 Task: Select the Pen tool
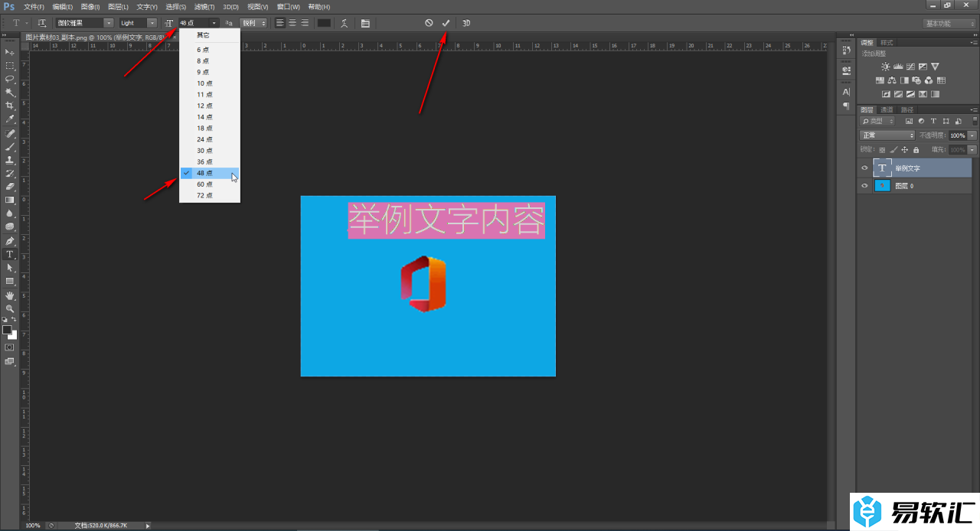[x=10, y=241]
